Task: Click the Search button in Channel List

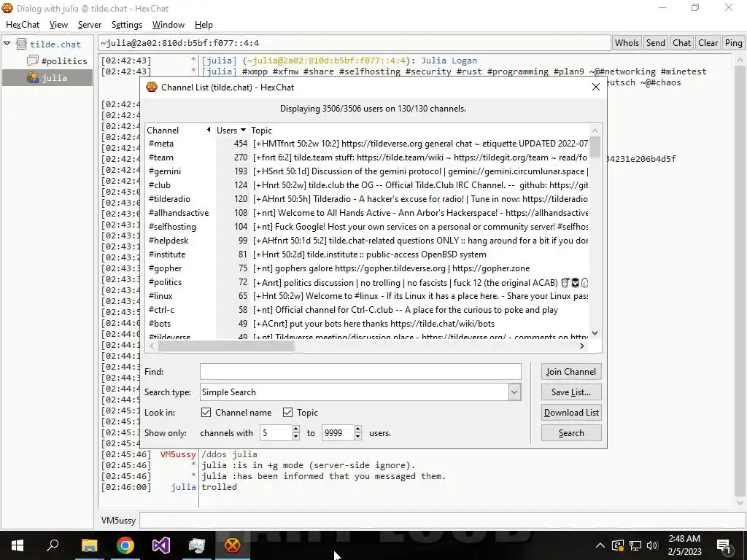Action: click(x=570, y=433)
